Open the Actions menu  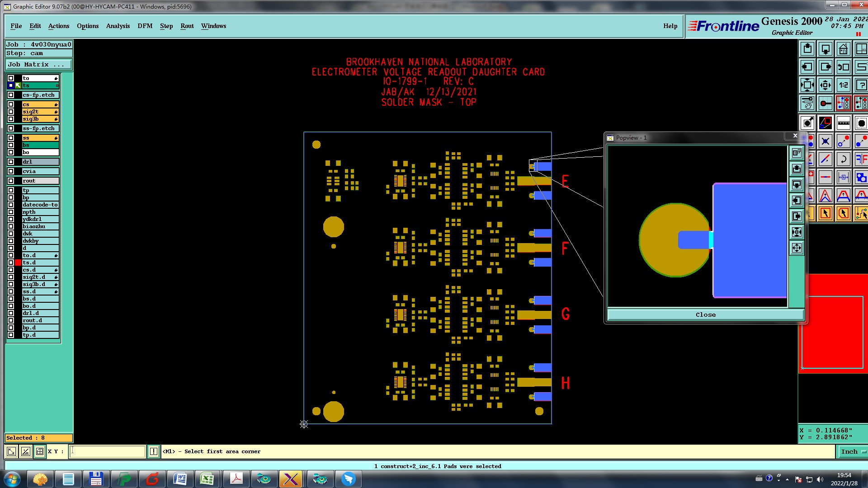(x=59, y=26)
